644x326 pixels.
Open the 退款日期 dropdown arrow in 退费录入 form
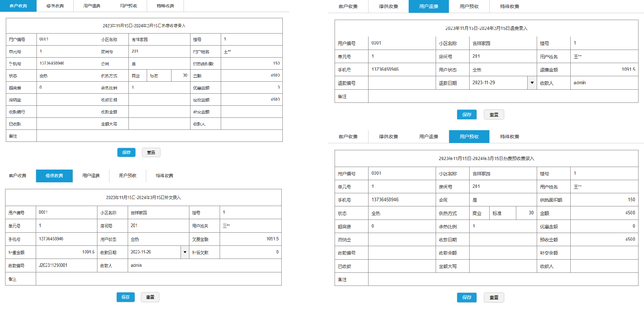pos(532,83)
